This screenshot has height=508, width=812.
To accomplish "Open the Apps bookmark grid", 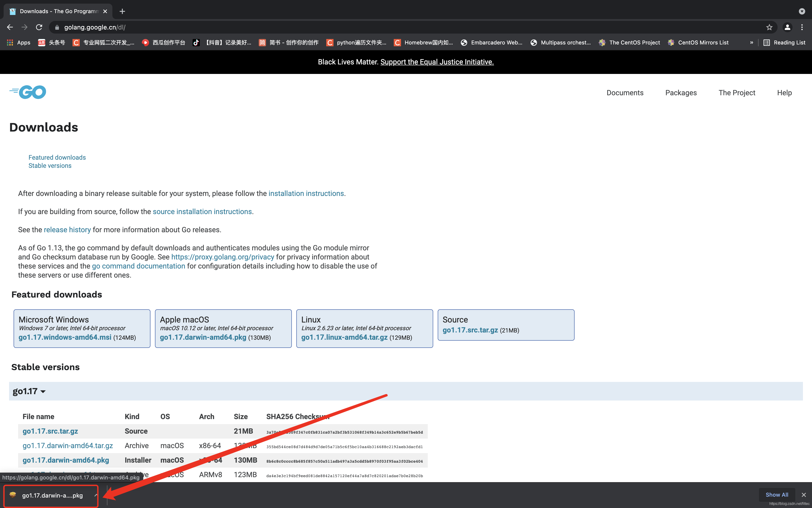I will pos(19,43).
